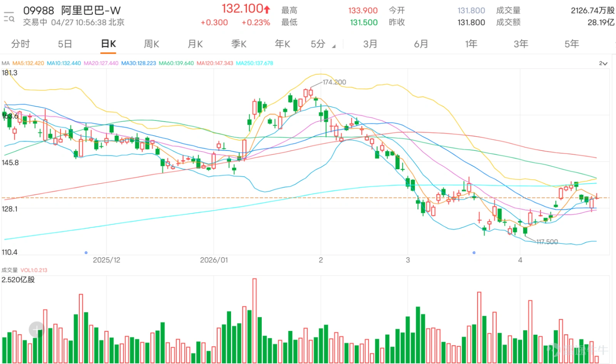Image resolution: width=616 pixels, height=364 pixels.
Task: Click the VOL1:0.213 volume label
Action: (x=34, y=270)
